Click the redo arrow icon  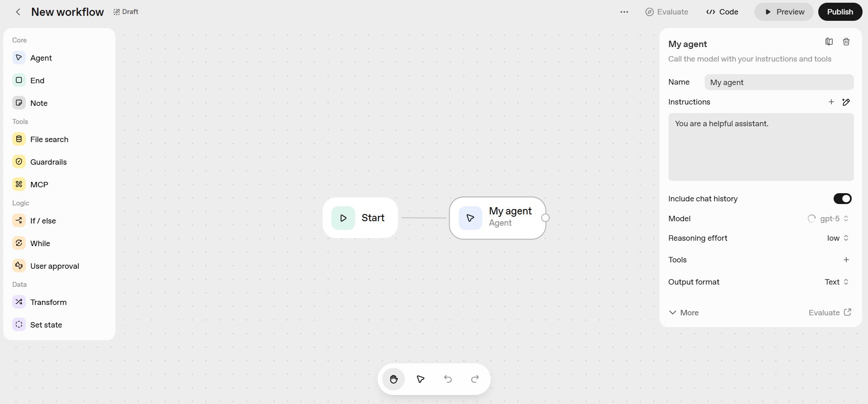(475, 379)
